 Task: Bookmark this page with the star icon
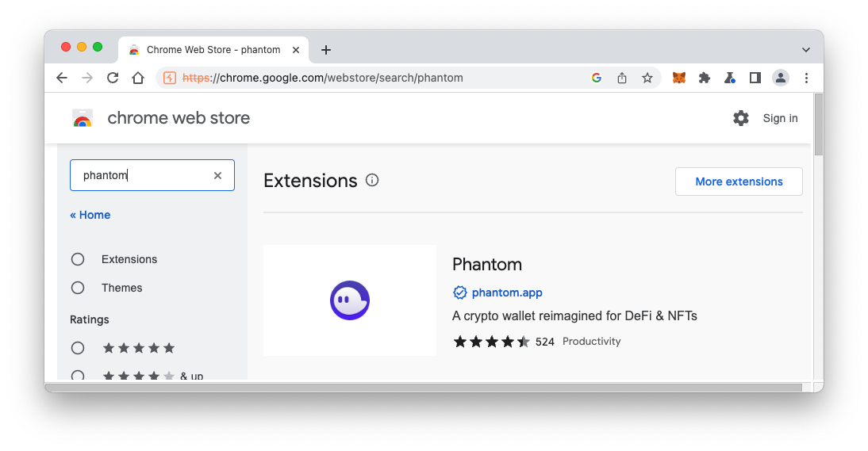click(647, 78)
